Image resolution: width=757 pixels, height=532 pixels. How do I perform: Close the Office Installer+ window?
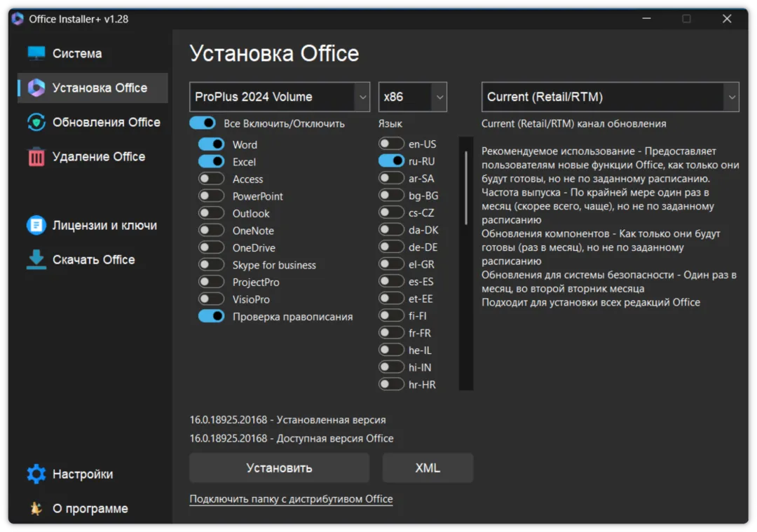(727, 19)
